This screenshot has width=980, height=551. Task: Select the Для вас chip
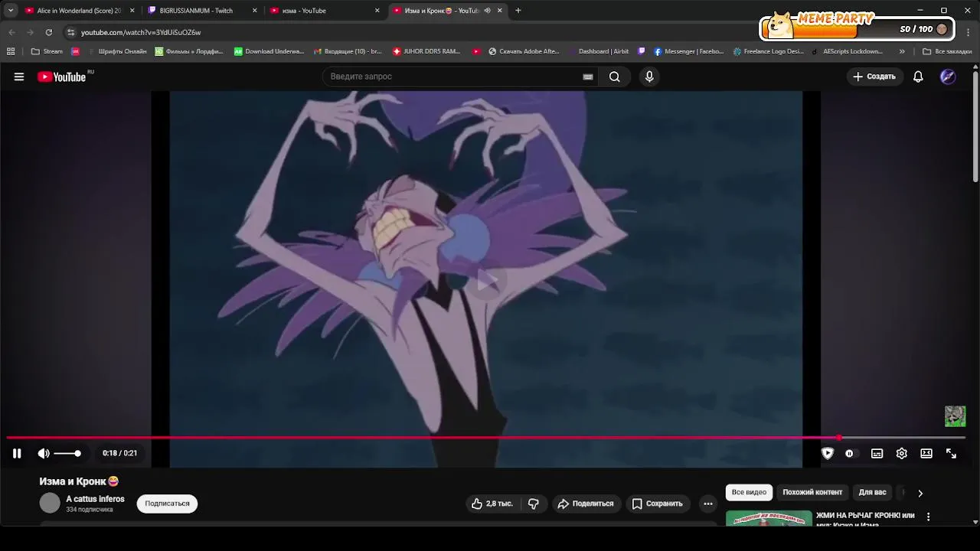[x=872, y=492]
